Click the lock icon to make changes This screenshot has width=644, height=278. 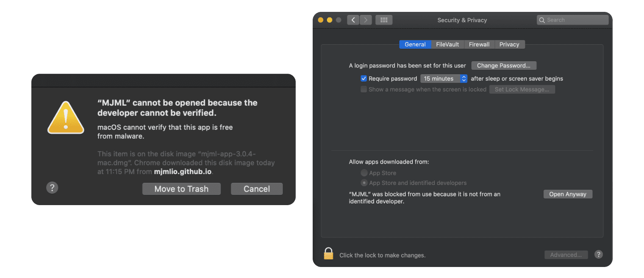click(x=328, y=253)
